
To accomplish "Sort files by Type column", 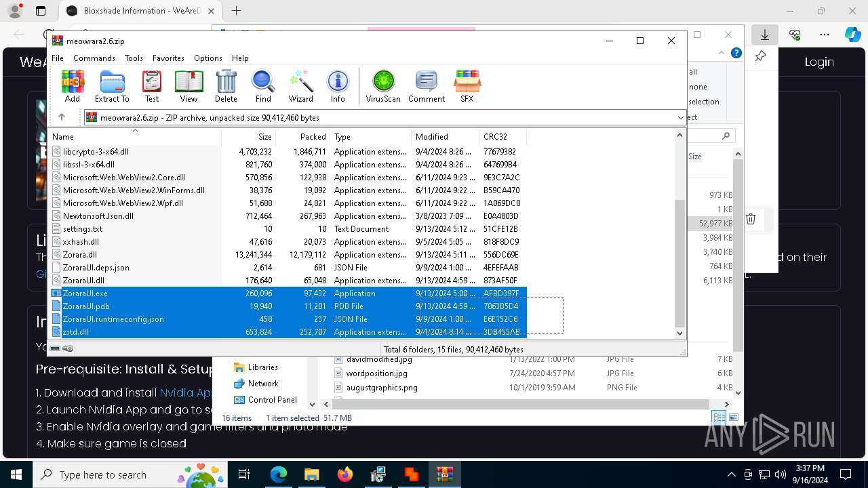I will click(x=370, y=137).
